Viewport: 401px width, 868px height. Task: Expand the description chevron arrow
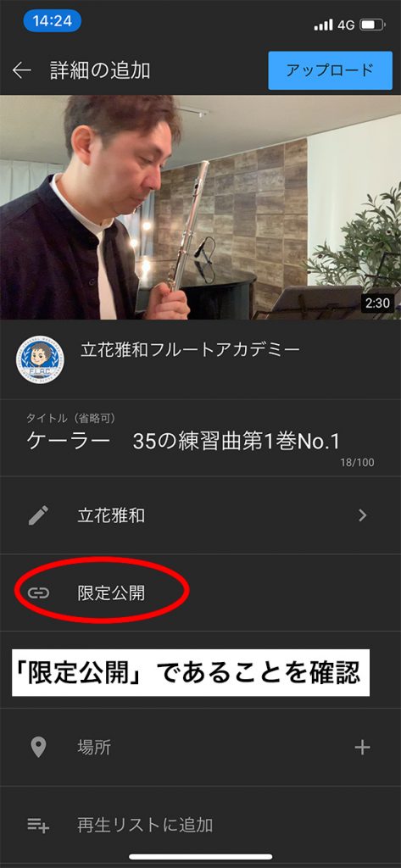coord(363,515)
